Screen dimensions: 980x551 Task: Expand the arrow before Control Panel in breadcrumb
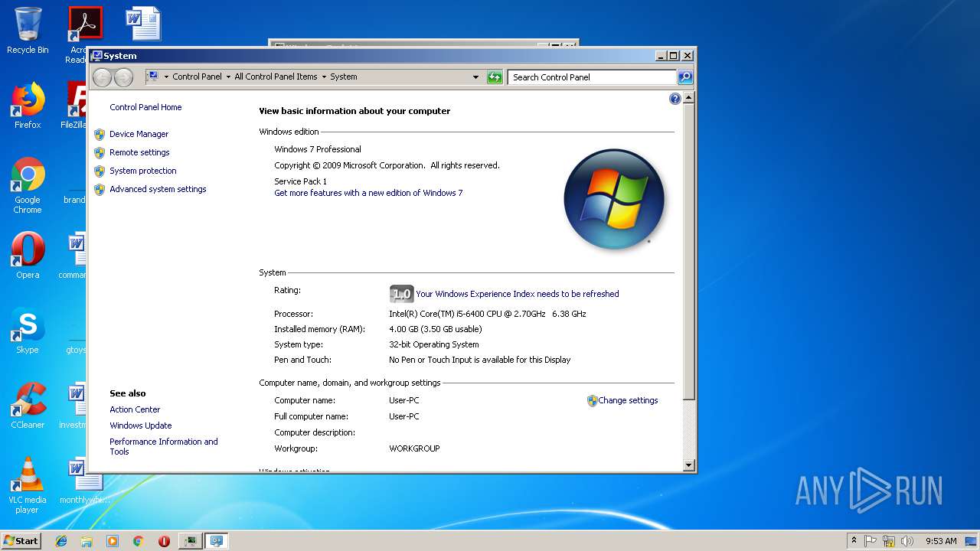(x=165, y=77)
